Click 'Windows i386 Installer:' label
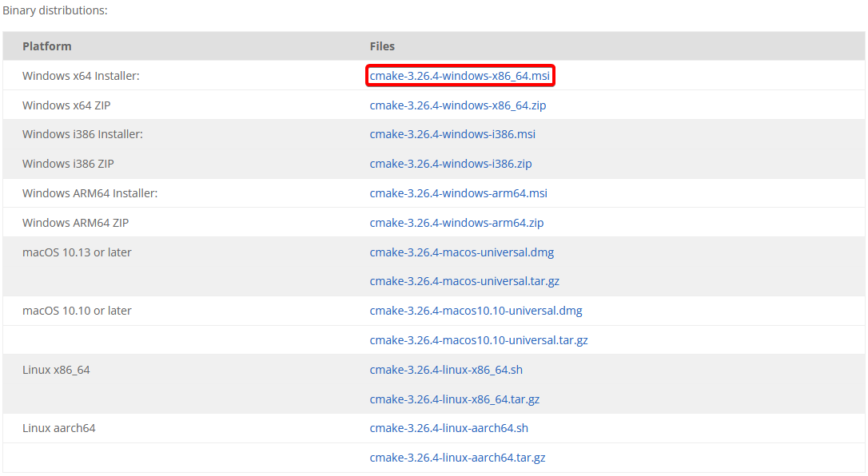This screenshot has height=476, width=868. (x=82, y=134)
